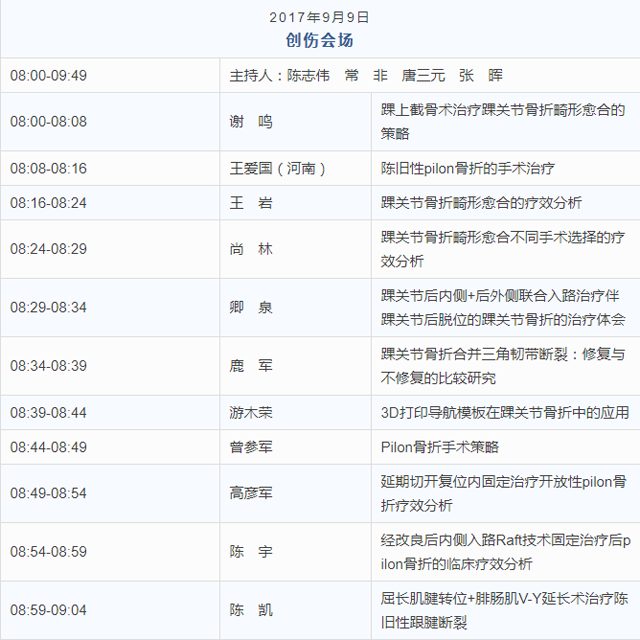Click the 08:16-08:24 time slot
Image resolution: width=640 pixels, height=640 pixels.
[48, 203]
